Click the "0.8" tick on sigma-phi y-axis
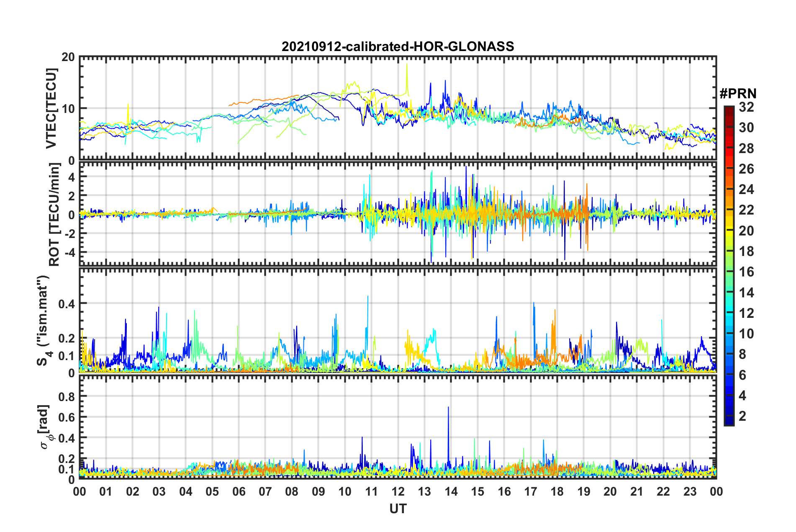 pyautogui.click(x=67, y=396)
